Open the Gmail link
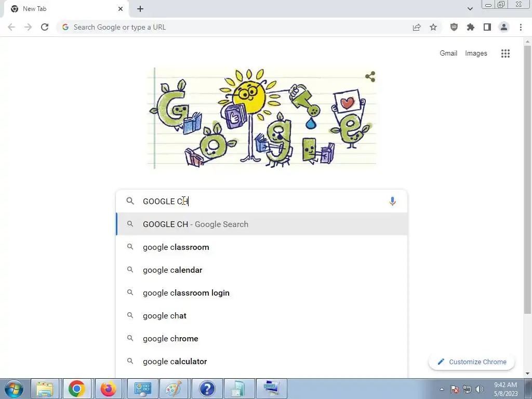Screen dimensions: 532x399 [x=448, y=54]
